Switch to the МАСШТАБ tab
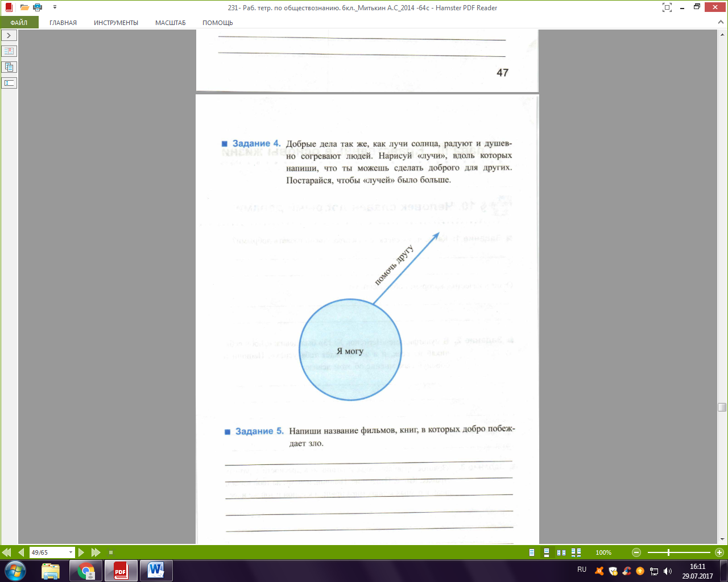The height and width of the screenshot is (582, 728). coord(171,23)
